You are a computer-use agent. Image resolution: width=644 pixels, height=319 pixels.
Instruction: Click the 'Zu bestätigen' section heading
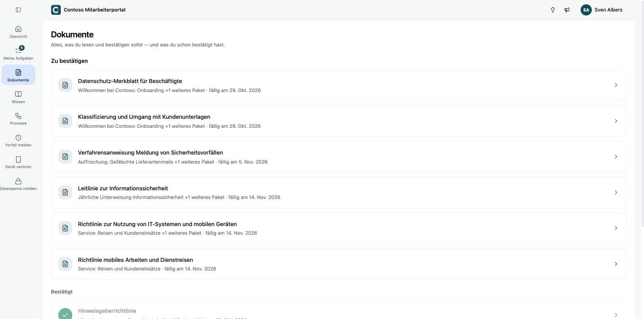pyautogui.click(x=69, y=61)
